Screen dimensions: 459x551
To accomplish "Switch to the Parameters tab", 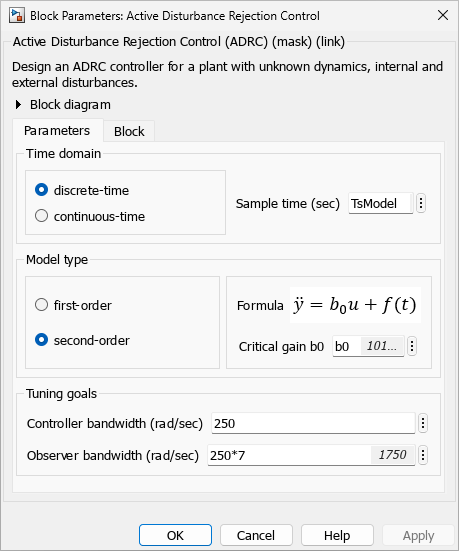I will [57, 131].
